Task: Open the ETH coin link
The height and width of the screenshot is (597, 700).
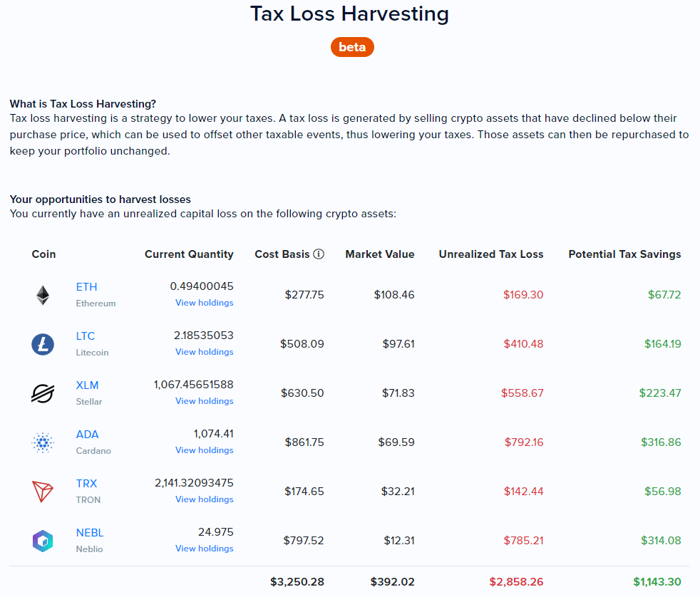Action: [x=86, y=287]
